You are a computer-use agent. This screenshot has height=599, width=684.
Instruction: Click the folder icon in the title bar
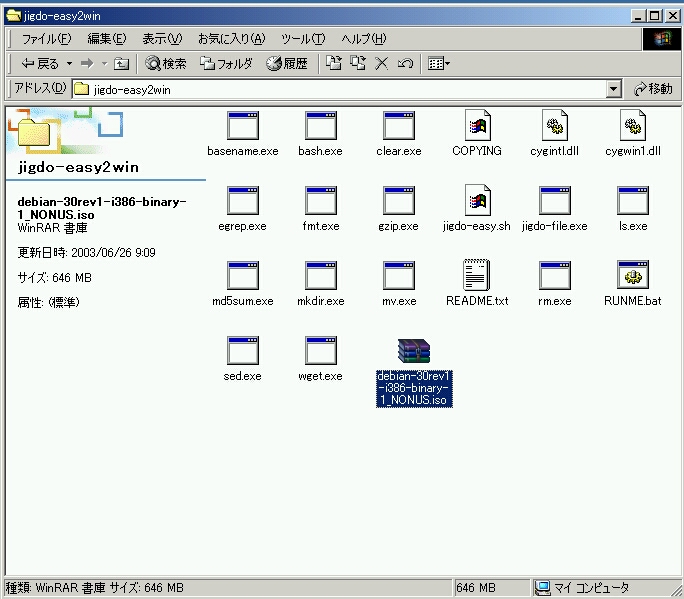pyautogui.click(x=14, y=16)
